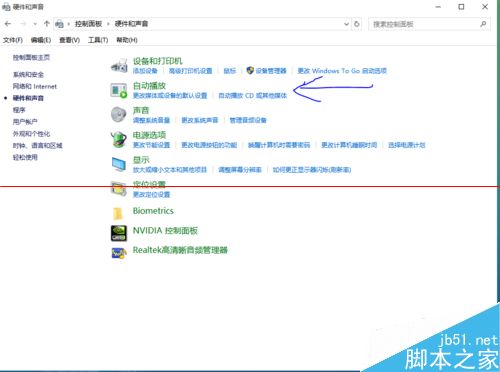Go up one level with up arrow
Screen dimensions: 500x372
[47, 24]
